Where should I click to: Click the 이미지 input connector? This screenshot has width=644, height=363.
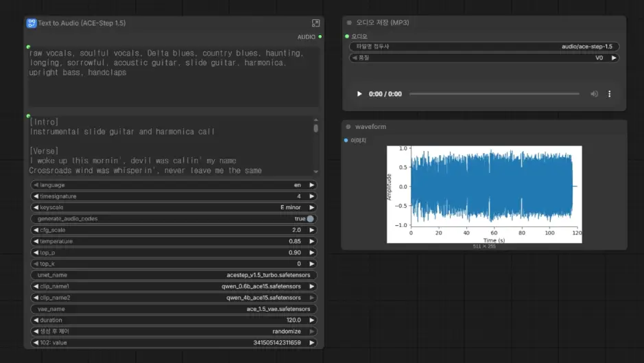coord(346,140)
